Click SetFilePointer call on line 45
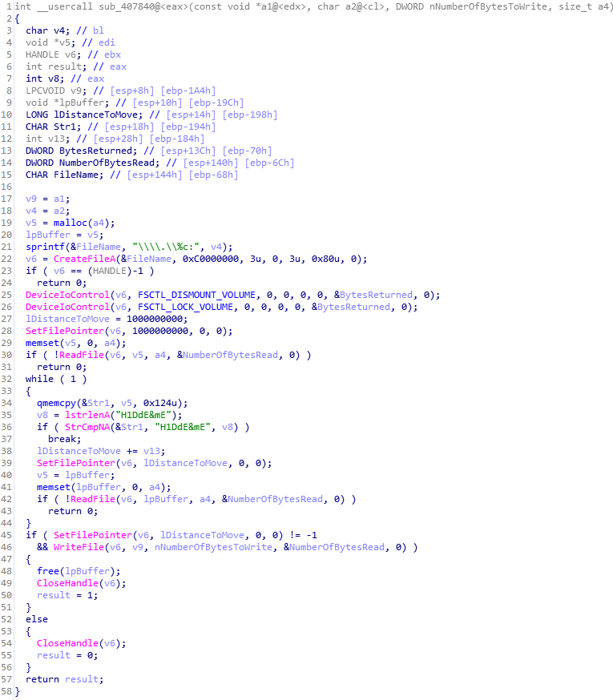 (93, 535)
